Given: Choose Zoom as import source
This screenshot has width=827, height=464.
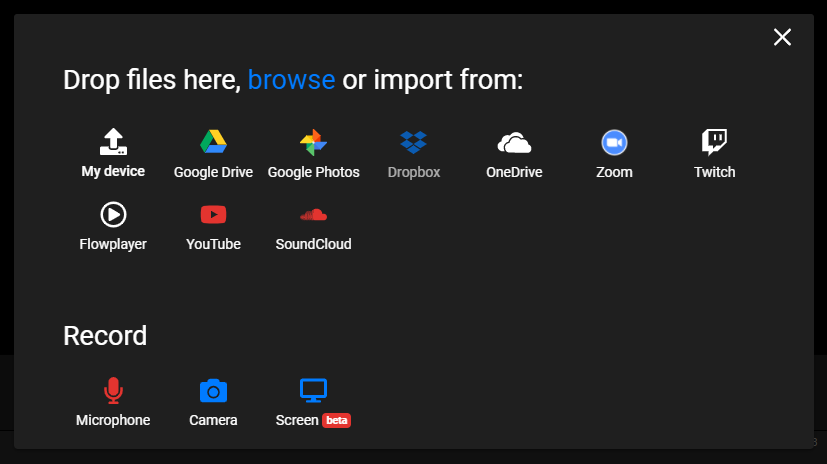Looking at the screenshot, I should coord(614,153).
